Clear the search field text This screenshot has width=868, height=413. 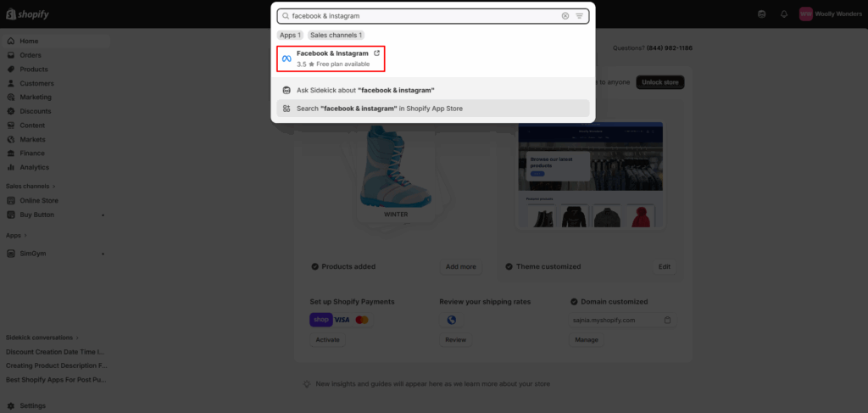click(565, 16)
